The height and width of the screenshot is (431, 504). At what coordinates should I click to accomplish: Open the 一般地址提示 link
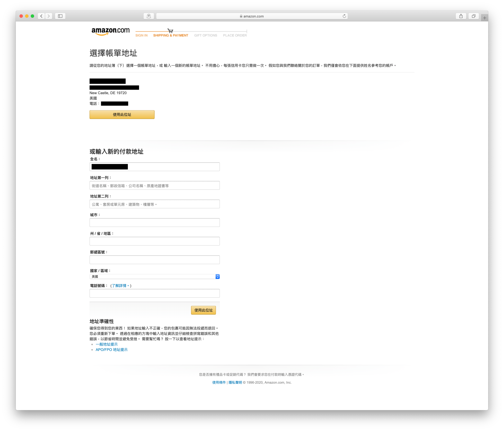[107, 344]
